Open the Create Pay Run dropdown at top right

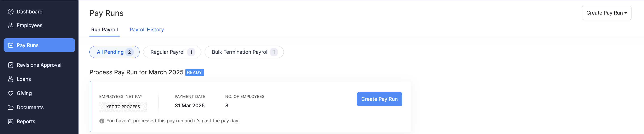click(x=606, y=13)
